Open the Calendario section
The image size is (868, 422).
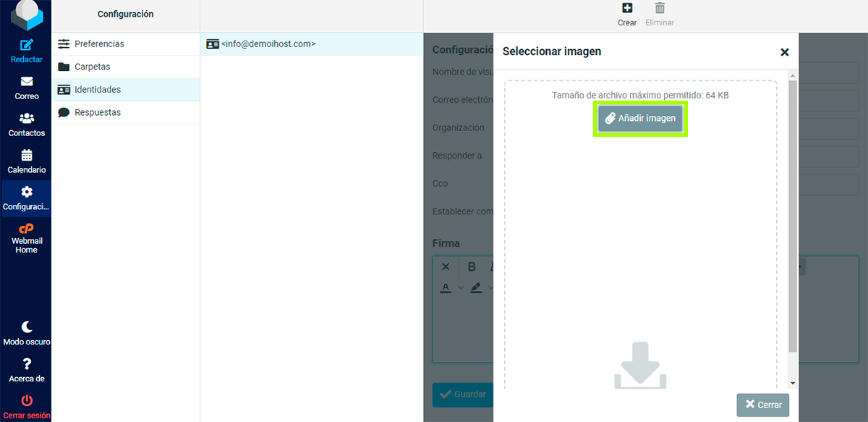click(x=26, y=156)
